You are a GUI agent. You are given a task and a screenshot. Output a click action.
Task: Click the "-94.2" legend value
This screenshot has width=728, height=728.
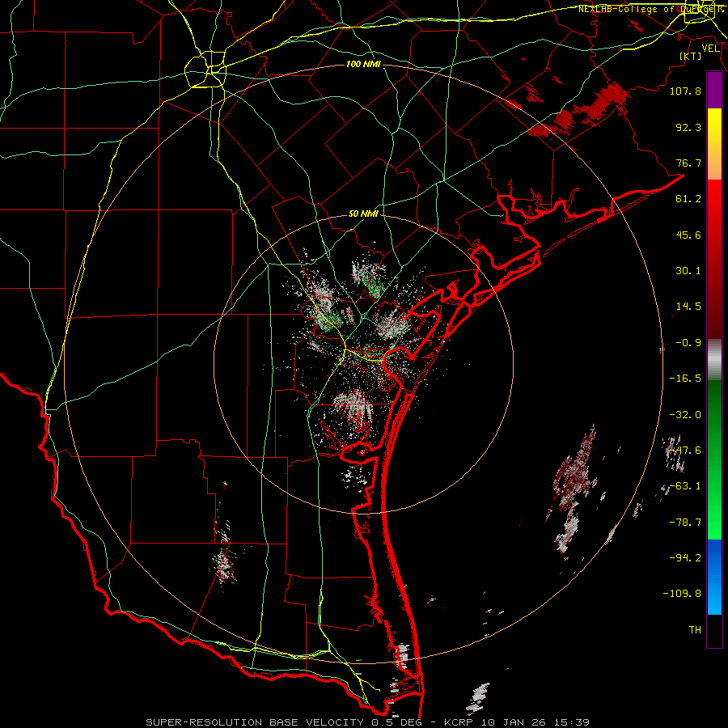tap(685, 558)
